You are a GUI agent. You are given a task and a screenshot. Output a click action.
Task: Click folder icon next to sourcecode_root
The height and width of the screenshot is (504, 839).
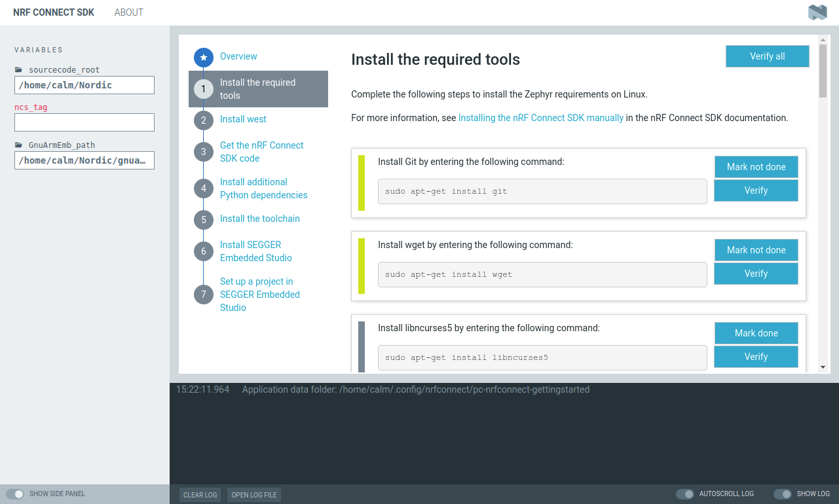coord(18,69)
